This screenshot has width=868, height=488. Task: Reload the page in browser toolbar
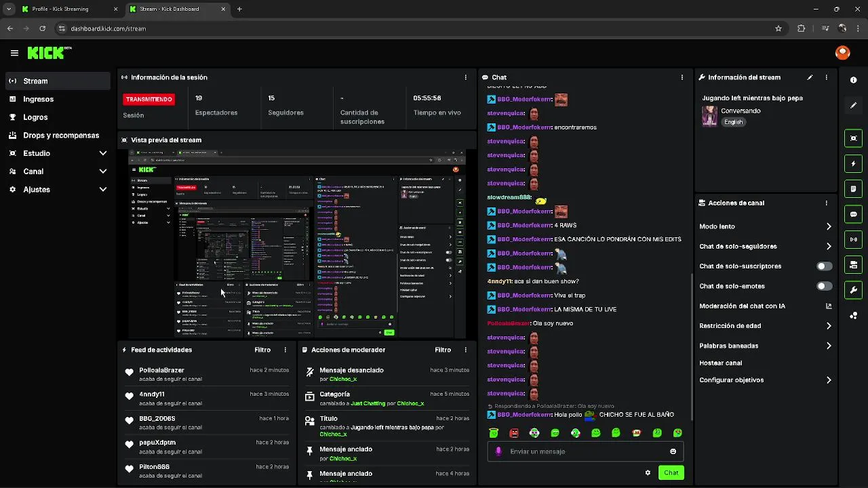coord(42,28)
